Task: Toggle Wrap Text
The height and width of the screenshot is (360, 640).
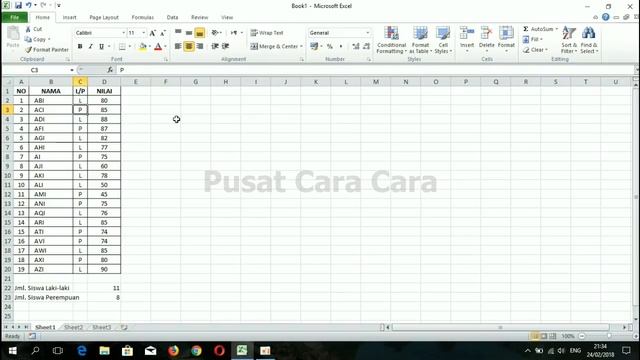Action: 267,33
